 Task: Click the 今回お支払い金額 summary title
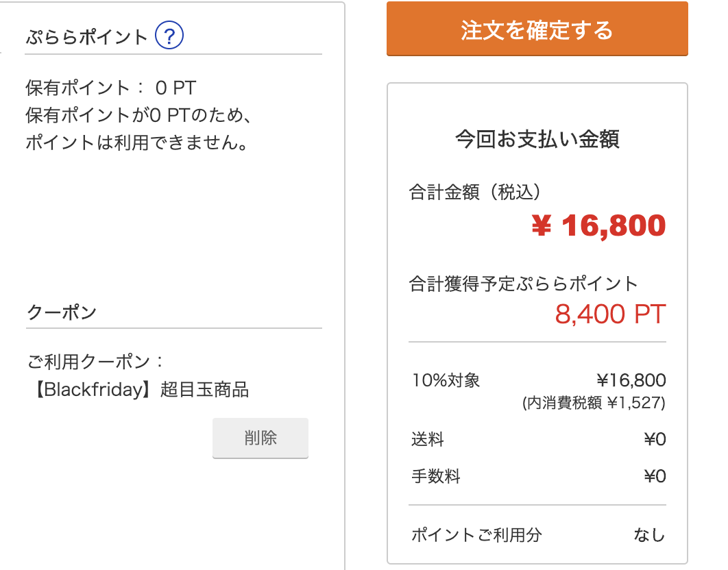tap(537, 139)
